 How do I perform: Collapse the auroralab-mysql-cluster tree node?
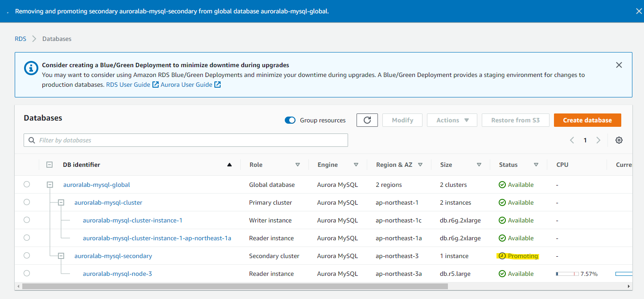62,202
